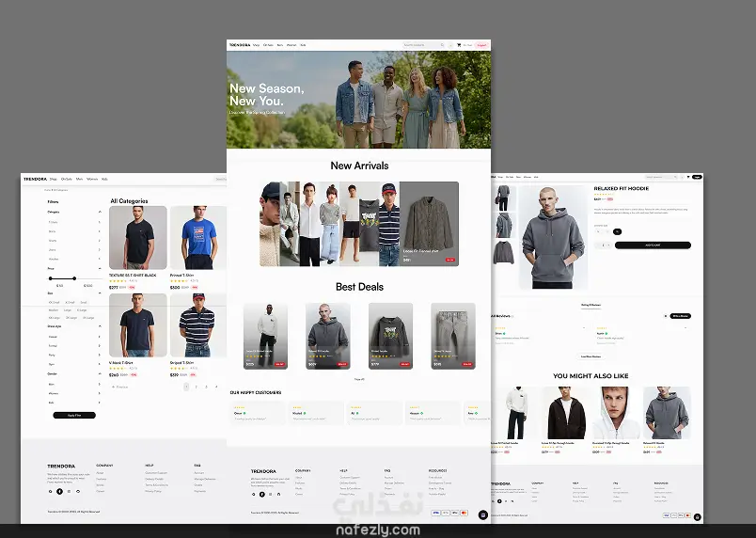
Task: Toggle the Large size chip in category filters
Action: (68, 310)
